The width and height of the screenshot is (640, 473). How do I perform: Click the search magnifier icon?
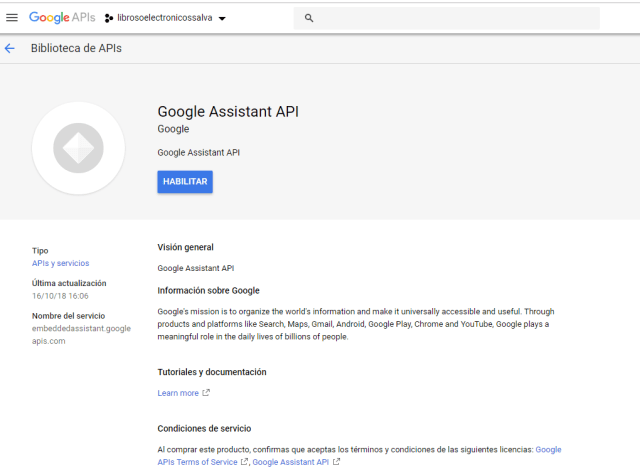[309, 18]
